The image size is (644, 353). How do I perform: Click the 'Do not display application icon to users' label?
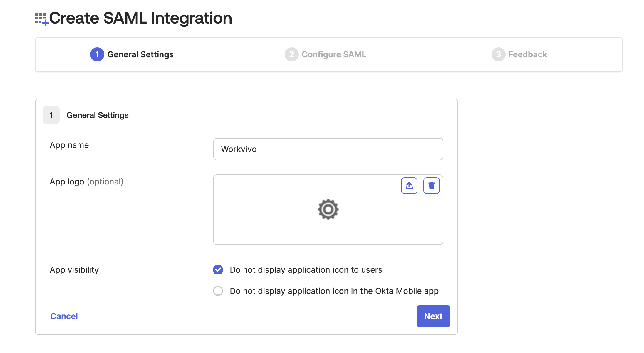(x=306, y=270)
